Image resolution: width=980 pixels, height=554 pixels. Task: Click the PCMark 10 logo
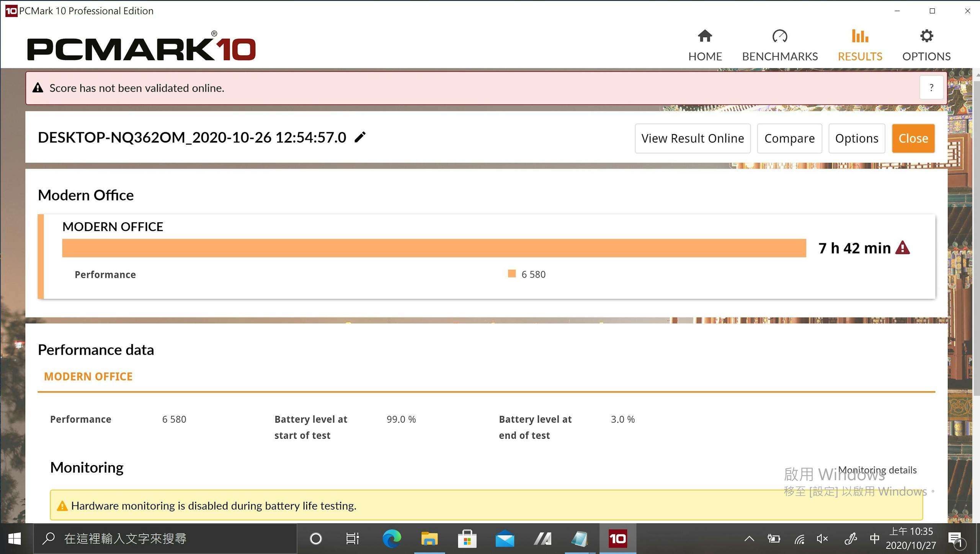[x=141, y=47]
